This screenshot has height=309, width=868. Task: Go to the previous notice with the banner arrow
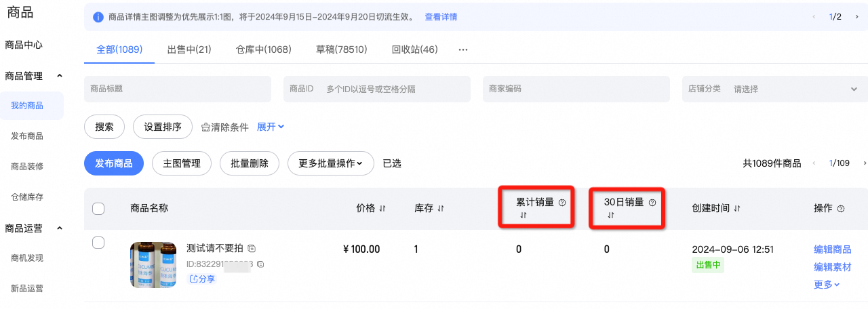(814, 17)
